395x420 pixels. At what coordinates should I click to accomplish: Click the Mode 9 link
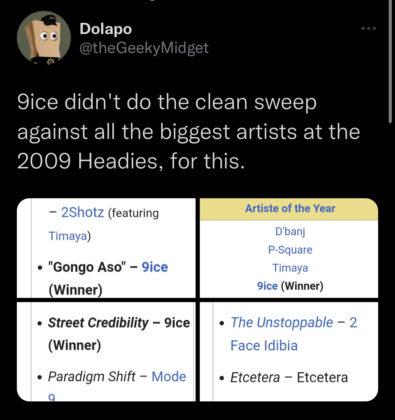click(169, 377)
